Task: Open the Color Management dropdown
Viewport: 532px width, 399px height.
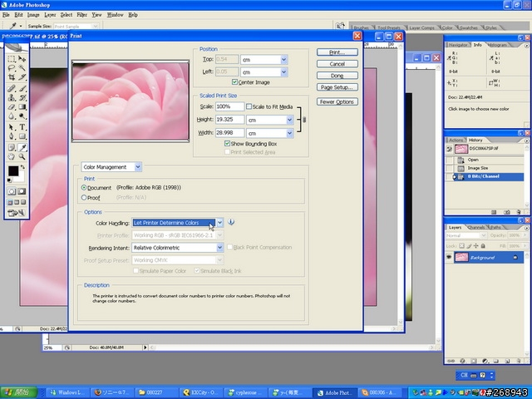Action: 138,166
